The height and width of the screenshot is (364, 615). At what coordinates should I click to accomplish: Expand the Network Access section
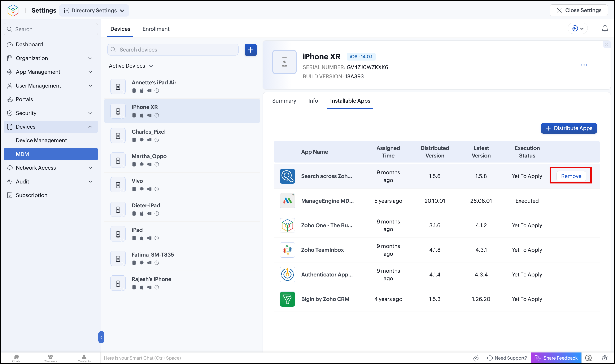point(51,168)
